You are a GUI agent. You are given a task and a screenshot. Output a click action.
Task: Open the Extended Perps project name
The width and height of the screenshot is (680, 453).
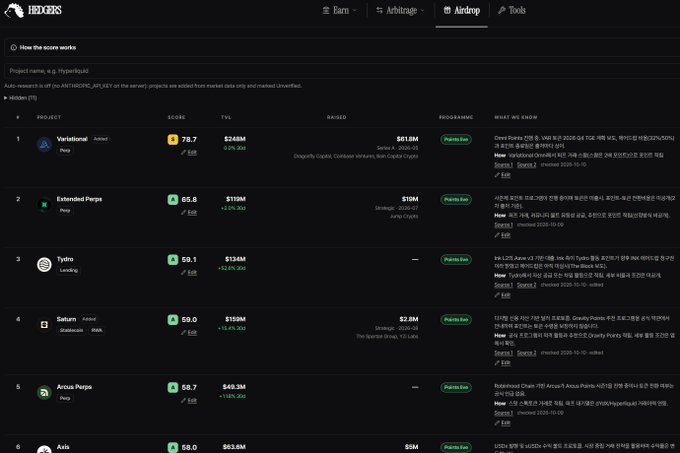79,199
